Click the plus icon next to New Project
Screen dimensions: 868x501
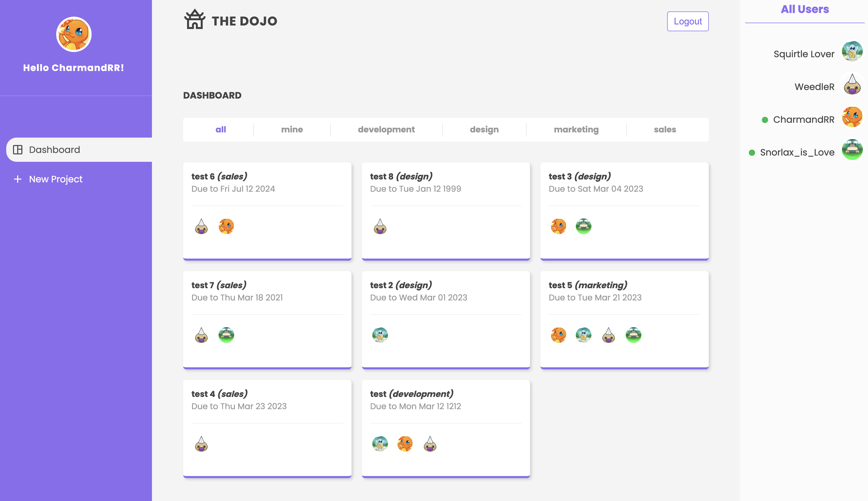pos(17,179)
